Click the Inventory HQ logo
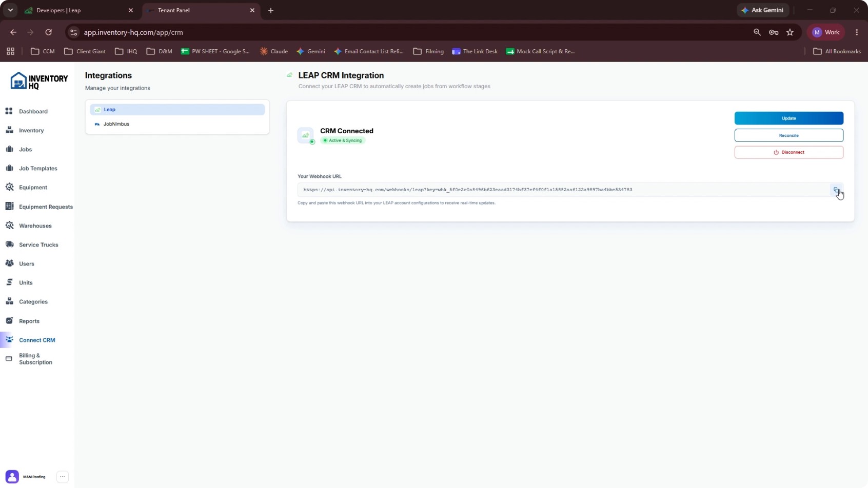This screenshot has height=488, width=868. tap(39, 81)
